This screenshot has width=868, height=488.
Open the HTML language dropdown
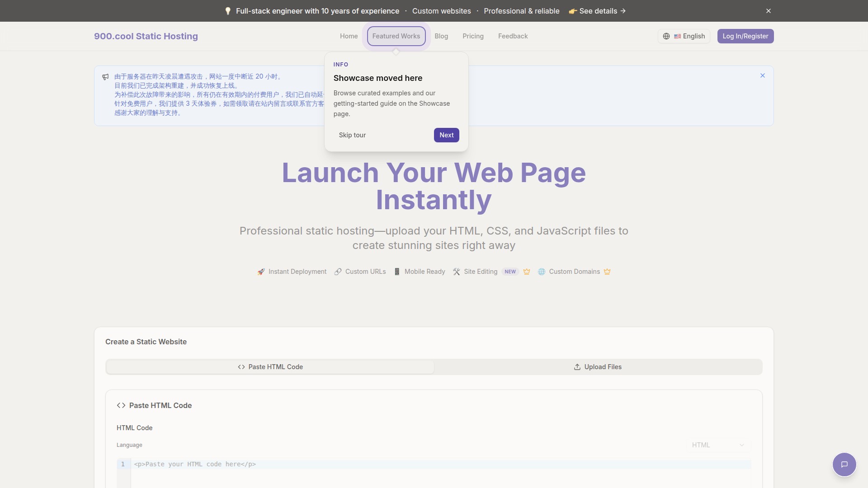click(x=717, y=445)
